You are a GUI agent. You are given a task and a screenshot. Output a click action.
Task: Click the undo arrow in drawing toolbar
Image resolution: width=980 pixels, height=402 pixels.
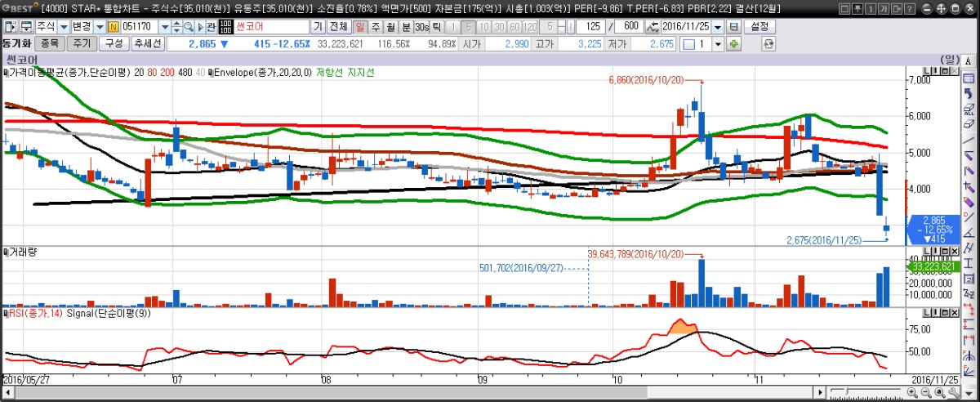[x=969, y=93]
